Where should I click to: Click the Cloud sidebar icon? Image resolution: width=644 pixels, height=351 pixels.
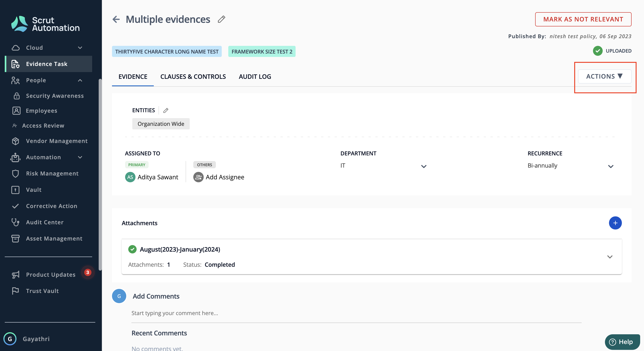coord(16,47)
